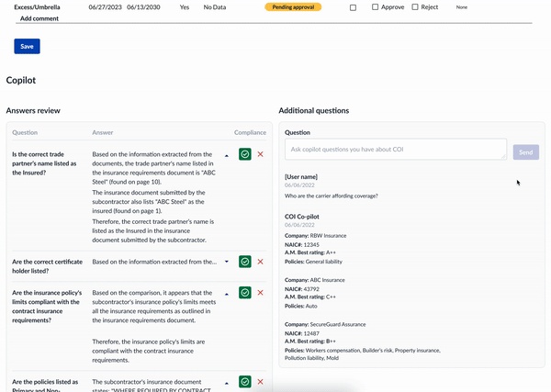Select the Excess/Umbrella policy name
Viewport: 551px width, 392px height.
tap(37, 7)
